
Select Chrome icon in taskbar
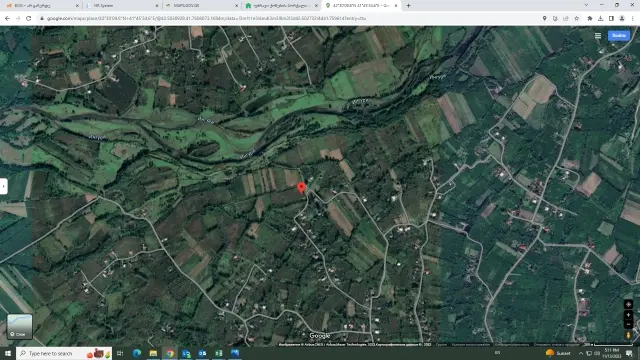pyautogui.click(x=169, y=353)
